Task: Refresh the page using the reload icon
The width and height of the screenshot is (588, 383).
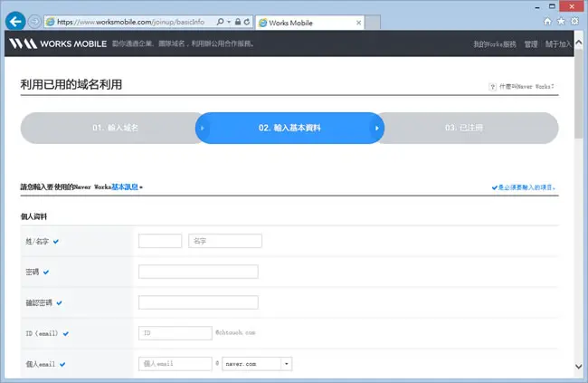Action: [247, 22]
